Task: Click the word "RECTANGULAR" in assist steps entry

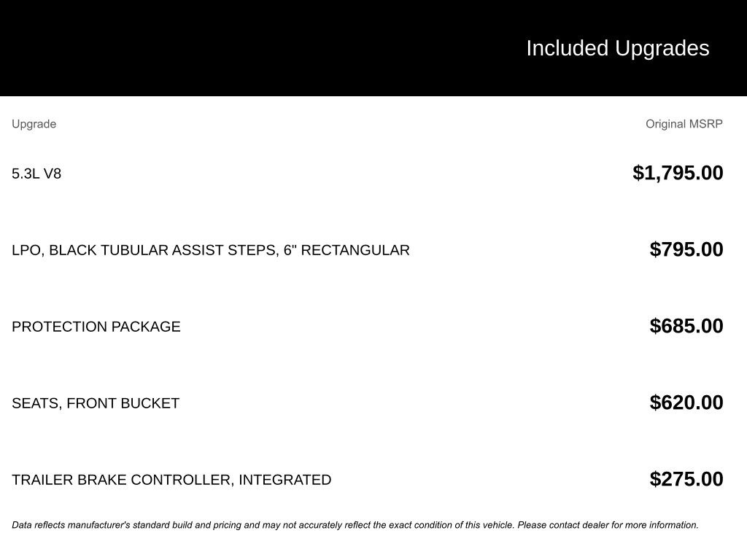Action: coord(355,250)
